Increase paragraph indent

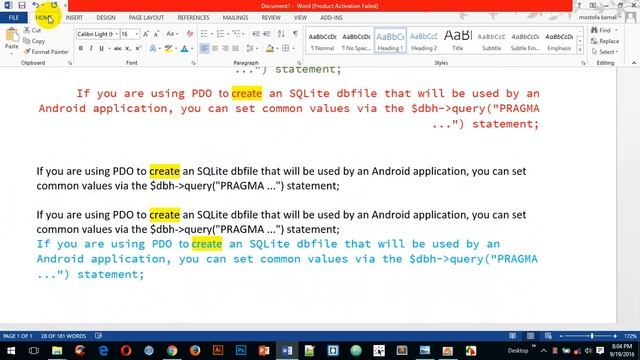coord(267,34)
